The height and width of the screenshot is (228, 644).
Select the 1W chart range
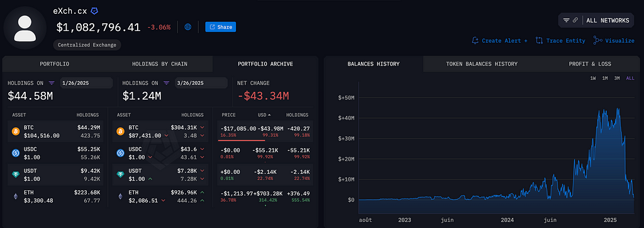(x=593, y=78)
